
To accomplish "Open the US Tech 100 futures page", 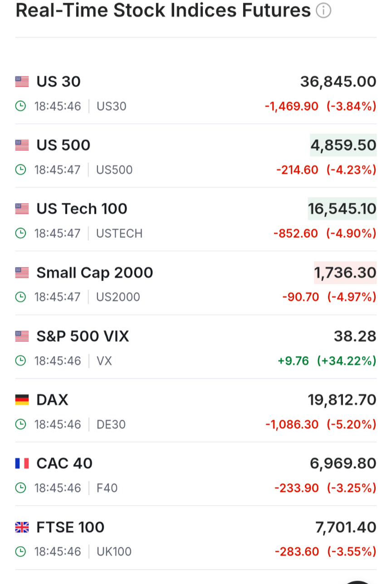I will [x=82, y=209].
